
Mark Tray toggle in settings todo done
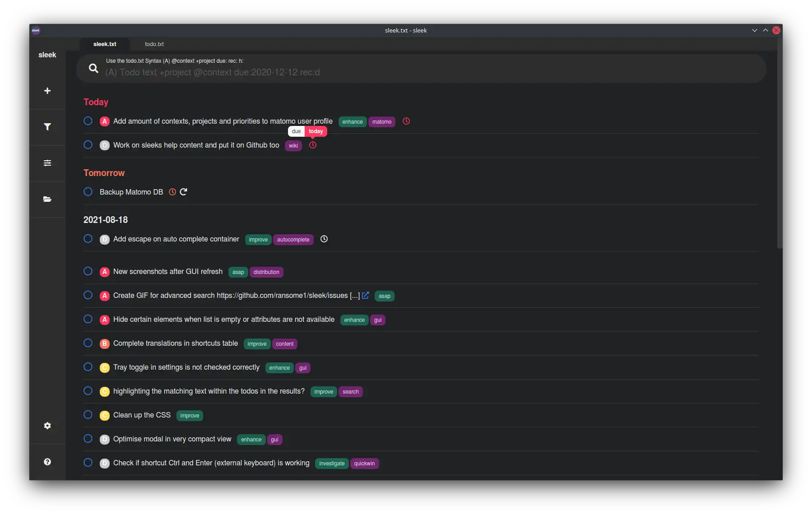pyautogui.click(x=88, y=367)
